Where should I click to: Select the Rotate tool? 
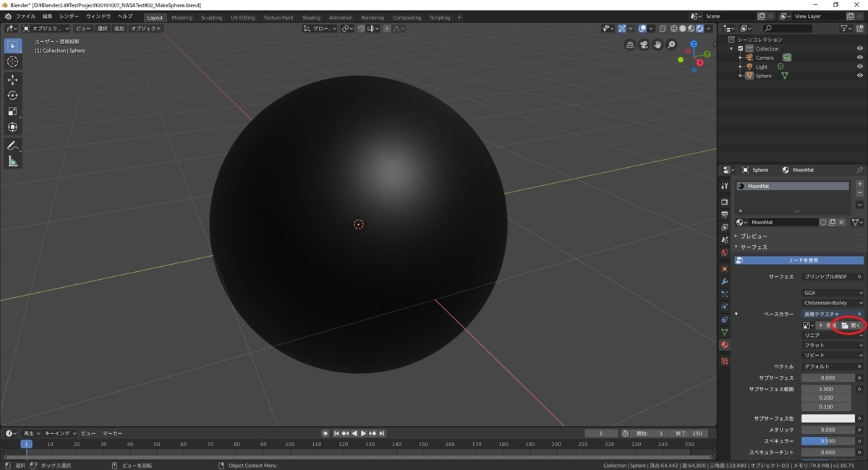click(x=12, y=95)
